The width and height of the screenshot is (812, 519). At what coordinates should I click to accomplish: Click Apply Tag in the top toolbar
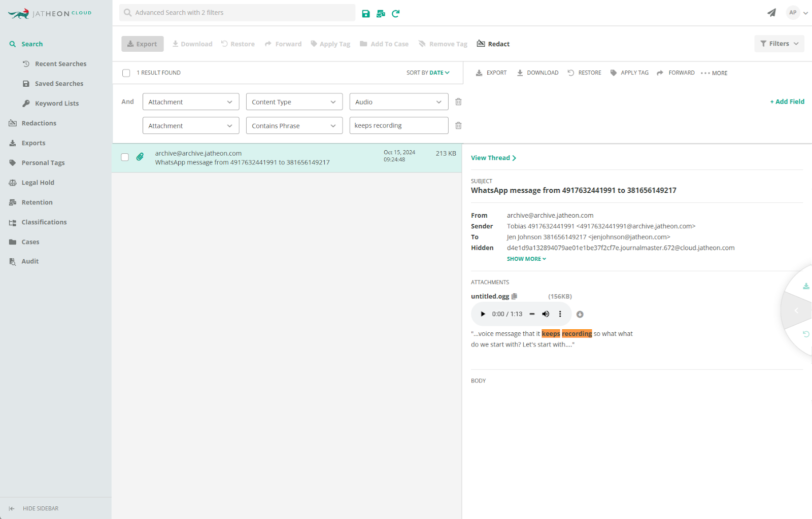pos(330,44)
